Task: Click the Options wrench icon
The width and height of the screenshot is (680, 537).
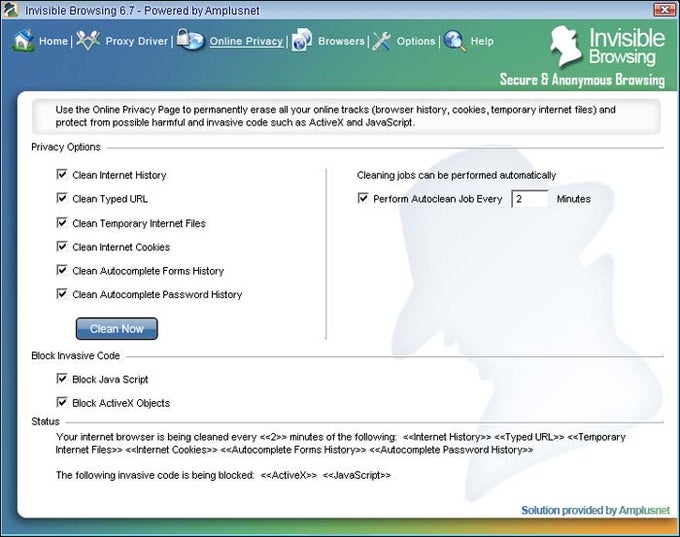Action: [382, 41]
